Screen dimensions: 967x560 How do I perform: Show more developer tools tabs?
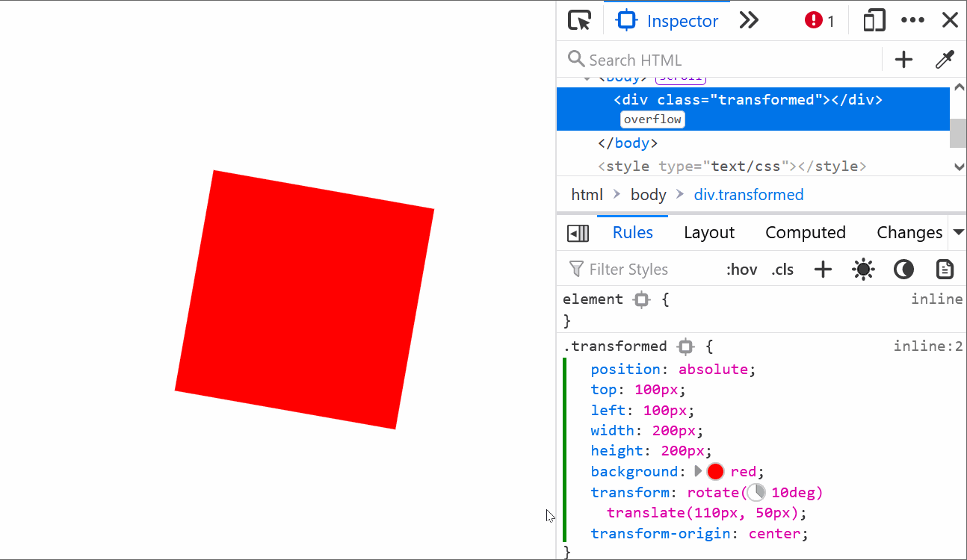point(749,21)
